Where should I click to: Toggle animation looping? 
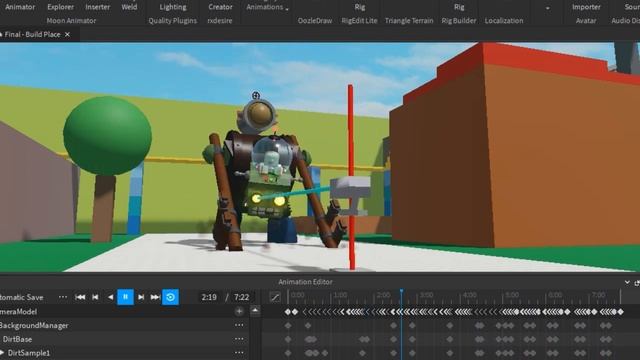click(x=170, y=297)
